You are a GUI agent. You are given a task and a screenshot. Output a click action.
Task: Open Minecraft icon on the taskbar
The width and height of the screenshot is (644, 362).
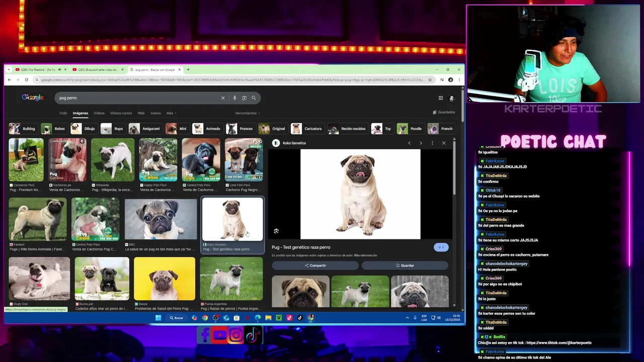coord(279,318)
